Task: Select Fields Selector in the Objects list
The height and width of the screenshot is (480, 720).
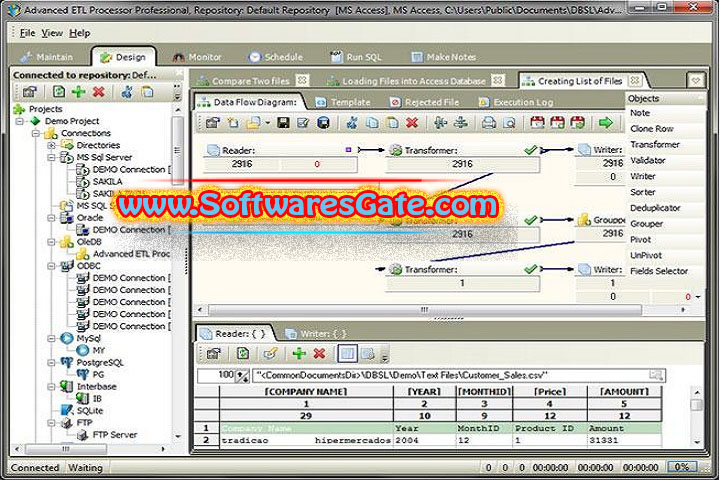Action: (659, 271)
